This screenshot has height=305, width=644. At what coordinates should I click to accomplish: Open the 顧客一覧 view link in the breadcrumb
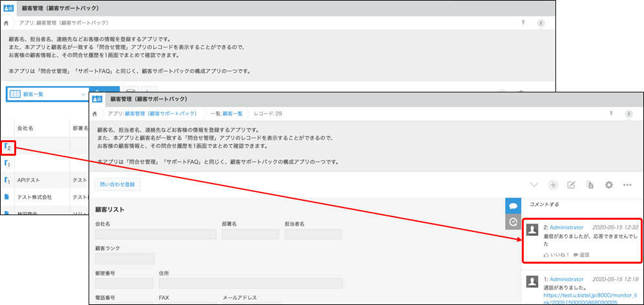tap(233, 114)
